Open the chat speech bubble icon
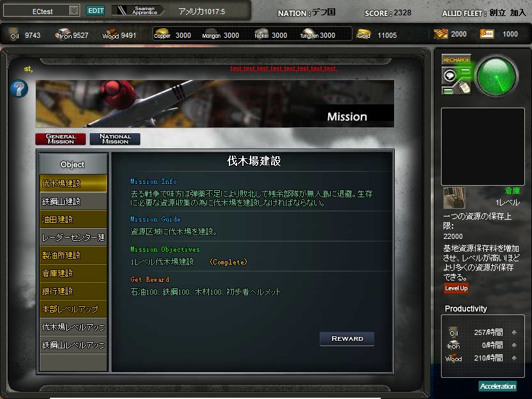The height and width of the screenshot is (399, 532). coord(450,75)
